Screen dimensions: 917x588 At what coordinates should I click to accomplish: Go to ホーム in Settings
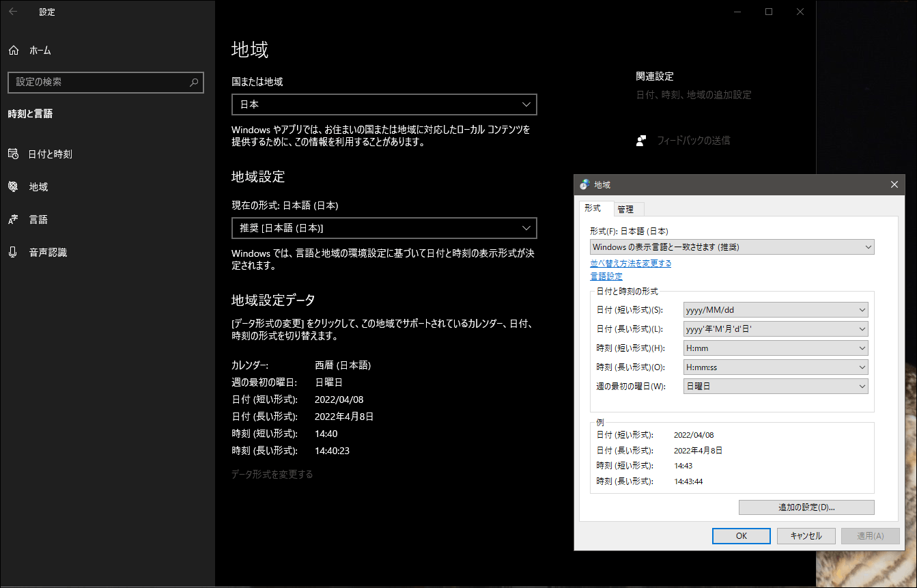[x=107, y=51]
